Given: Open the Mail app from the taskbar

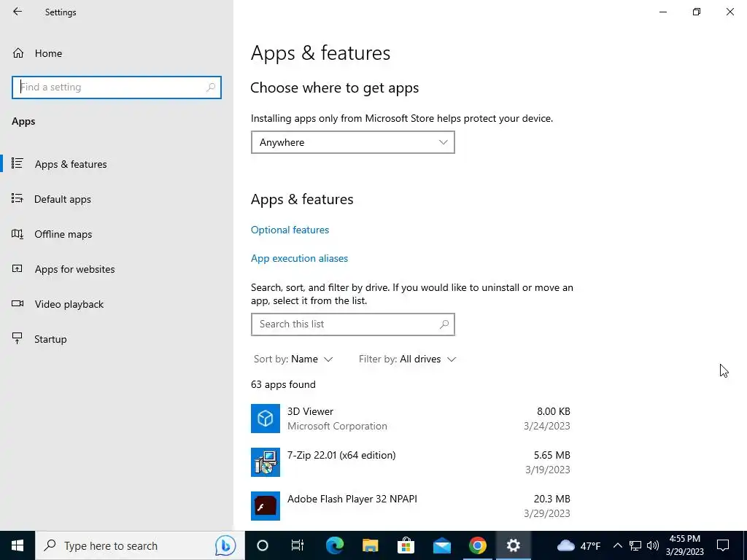Looking at the screenshot, I should (441, 545).
